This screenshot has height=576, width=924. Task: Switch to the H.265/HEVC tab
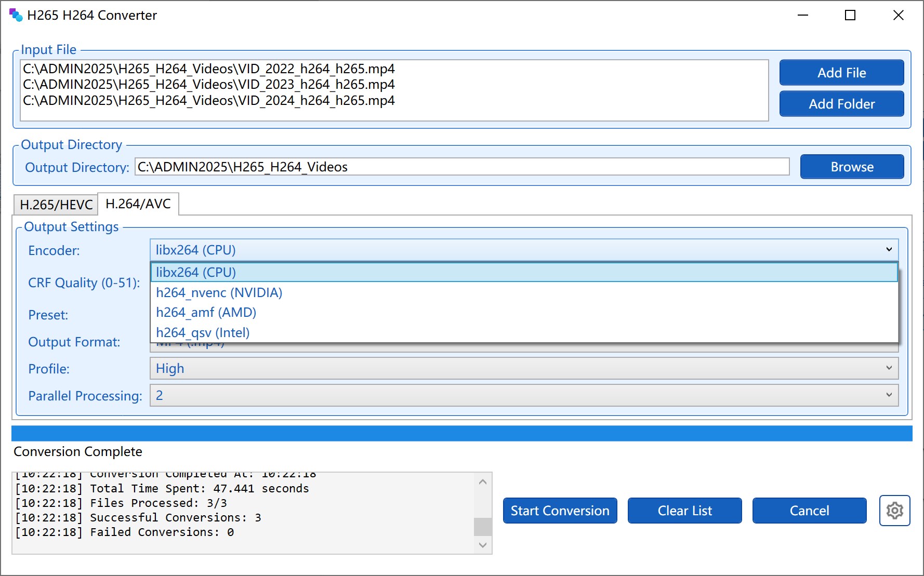[x=56, y=205]
